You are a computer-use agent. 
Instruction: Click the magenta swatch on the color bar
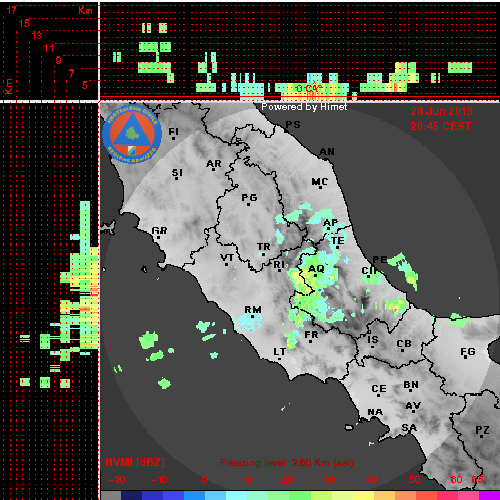coord(489,495)
